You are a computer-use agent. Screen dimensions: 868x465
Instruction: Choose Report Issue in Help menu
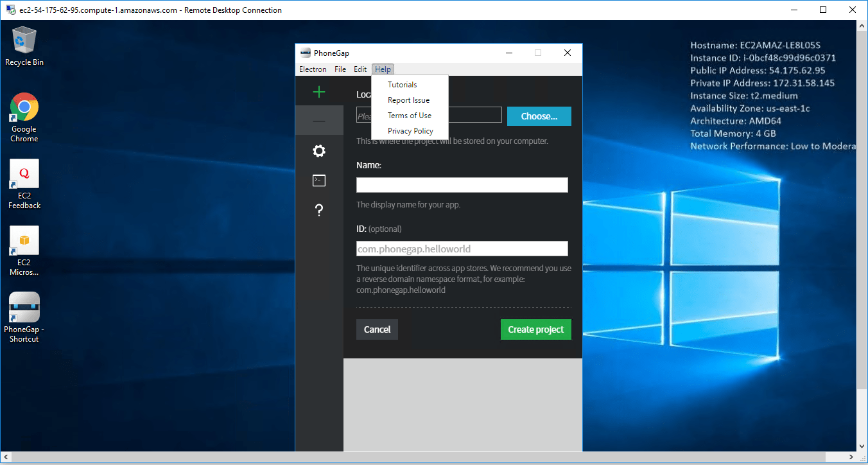tap(408, 100)
